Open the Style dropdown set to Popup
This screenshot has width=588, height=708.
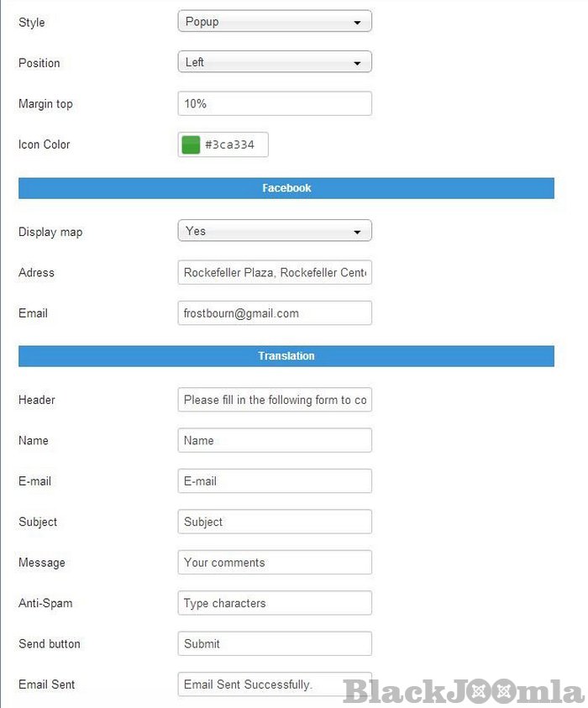click(x=275, y=22)
